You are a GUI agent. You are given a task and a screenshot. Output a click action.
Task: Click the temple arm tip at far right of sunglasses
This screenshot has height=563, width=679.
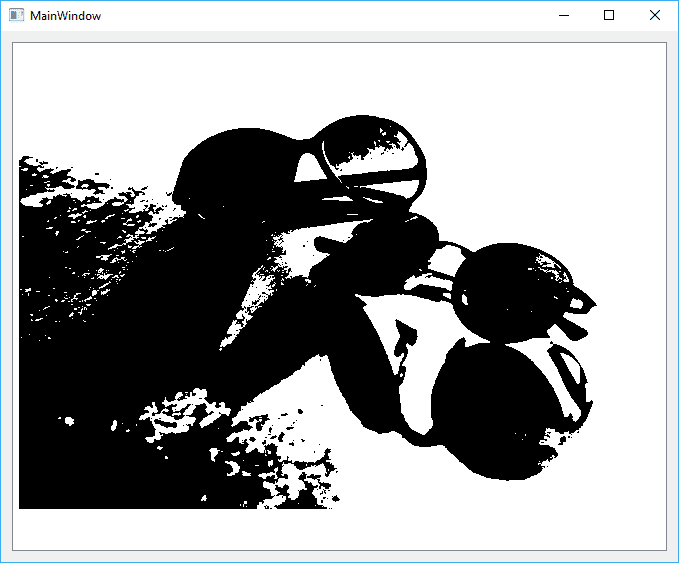pos(590,300)
